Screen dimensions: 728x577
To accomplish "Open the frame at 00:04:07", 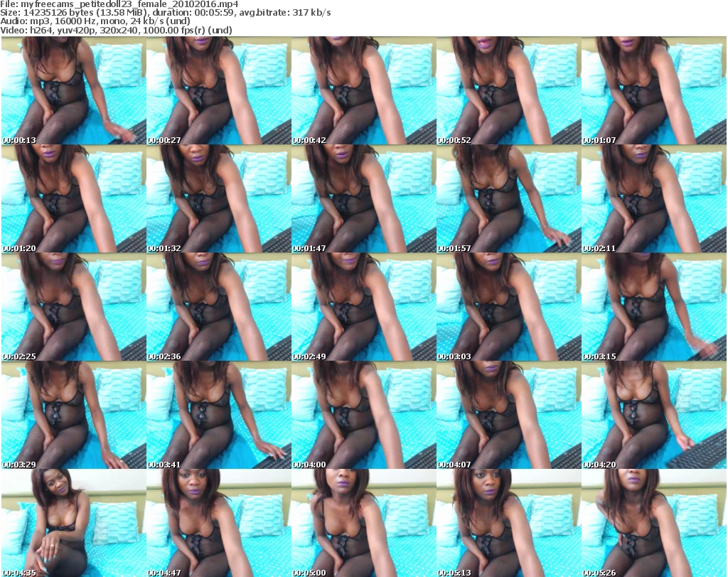I will (509, 415).
